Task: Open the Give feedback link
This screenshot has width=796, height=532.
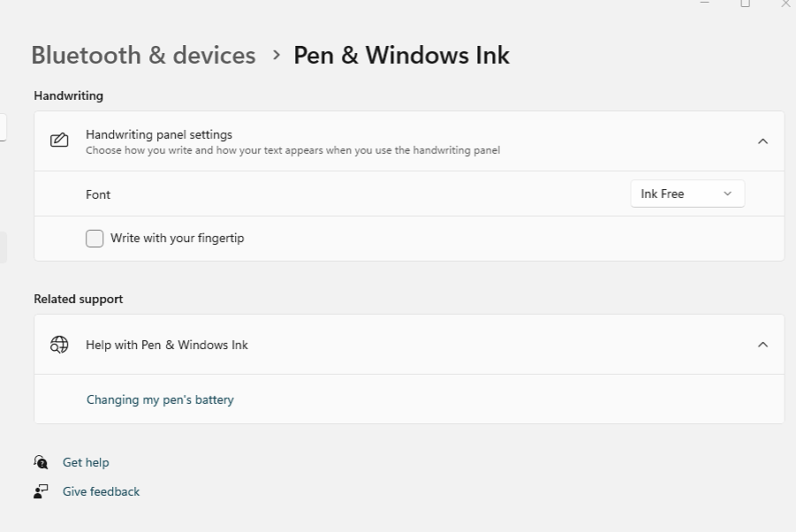Action: click(x=101, y=491)
